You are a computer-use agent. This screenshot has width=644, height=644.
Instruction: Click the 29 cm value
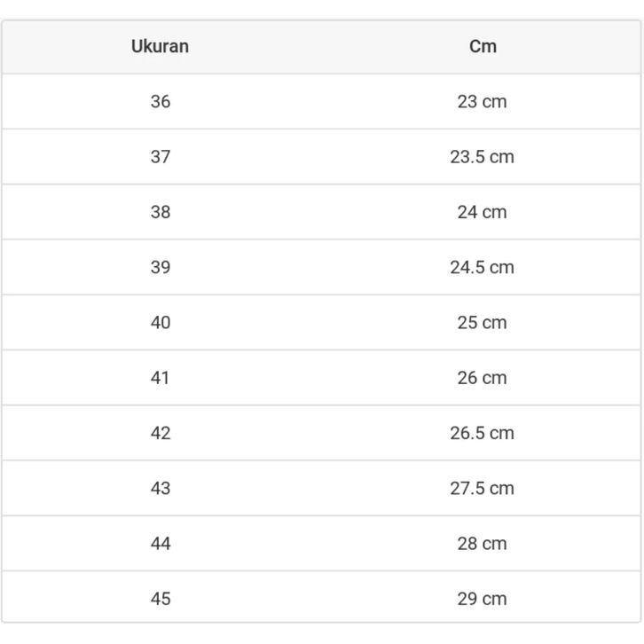point(482,599)
